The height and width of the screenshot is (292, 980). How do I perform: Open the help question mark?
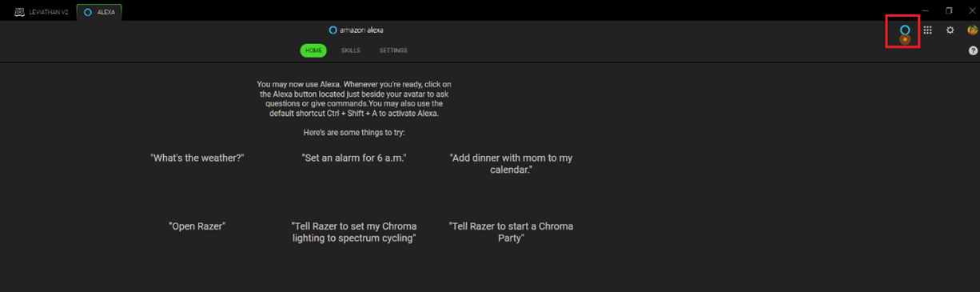973,50
